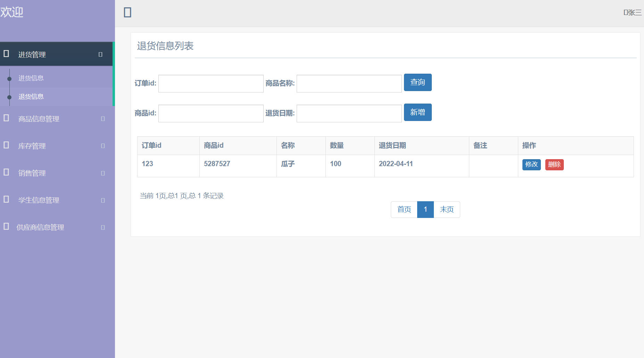644x358 pixels.
Task: Click the 商品信息管理 sidebar icon
Action: 5,118
